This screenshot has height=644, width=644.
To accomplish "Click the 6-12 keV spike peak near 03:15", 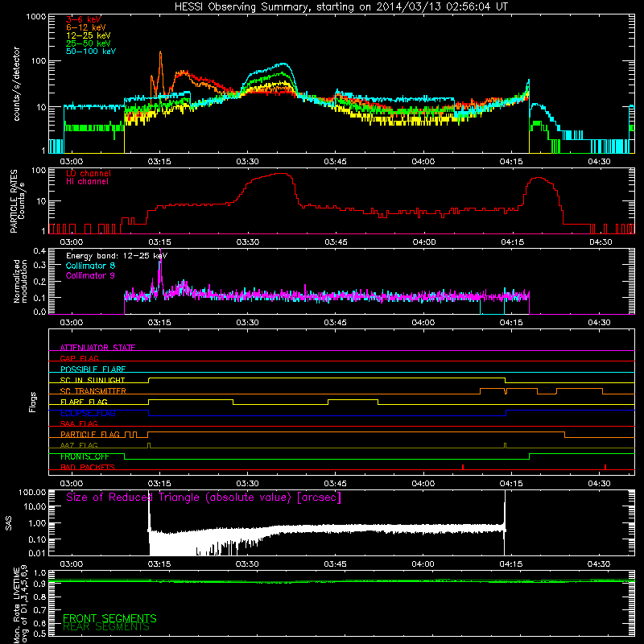I will click(x=160, y=52).
